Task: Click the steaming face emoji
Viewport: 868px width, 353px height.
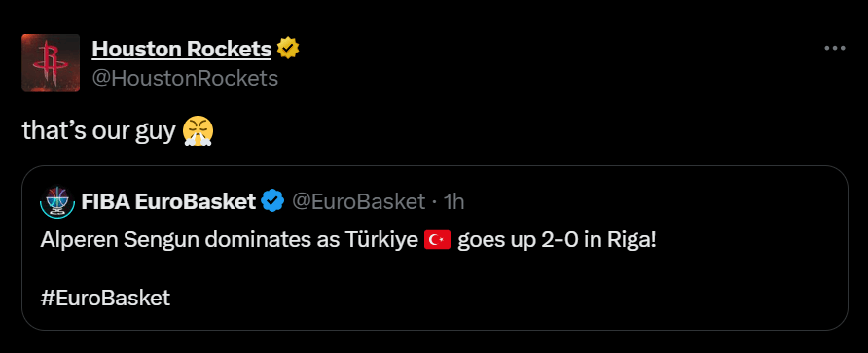Action: [199, 131]
